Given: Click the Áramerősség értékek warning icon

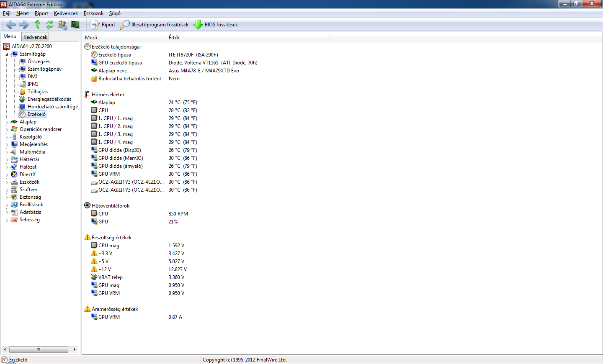Looking at the screenshot, I should (87, 309).
